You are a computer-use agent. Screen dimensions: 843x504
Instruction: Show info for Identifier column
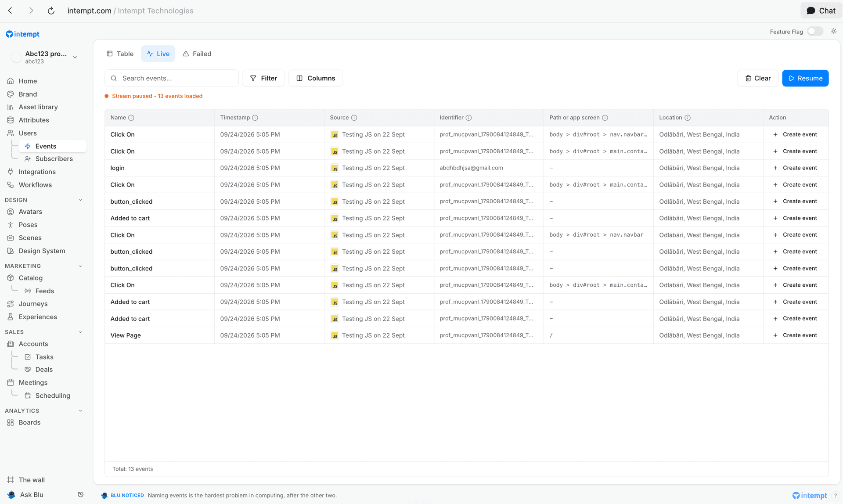click(468, 118)
